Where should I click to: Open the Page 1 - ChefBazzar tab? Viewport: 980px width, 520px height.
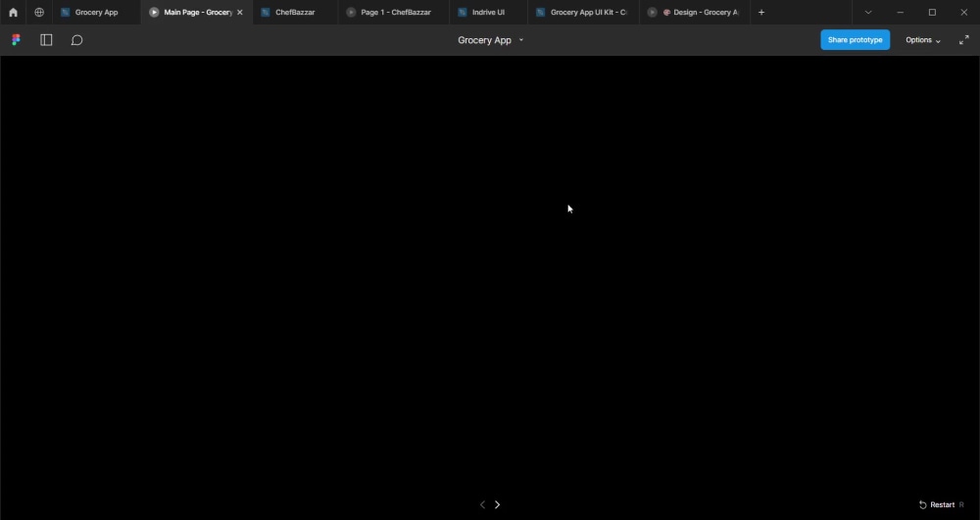click(x=395, y=13)
